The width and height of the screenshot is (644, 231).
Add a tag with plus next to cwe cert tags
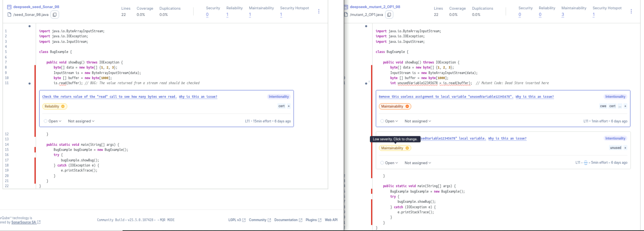625,106
